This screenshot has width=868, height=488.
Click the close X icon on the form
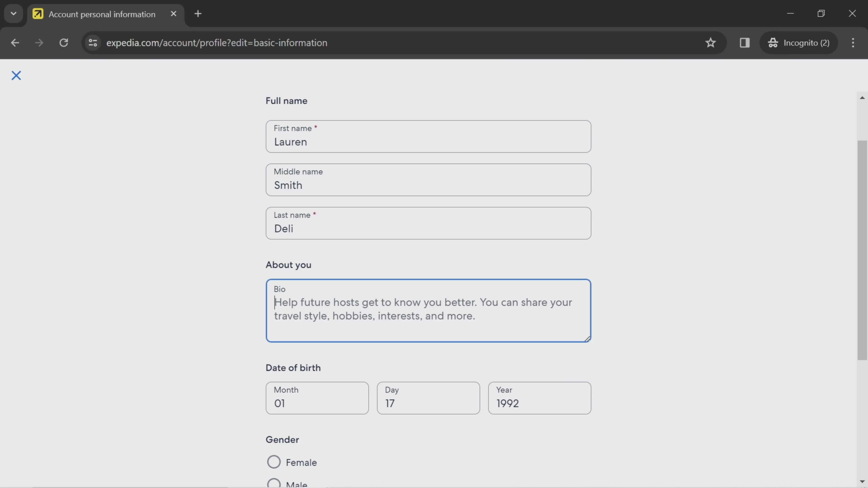16,75
